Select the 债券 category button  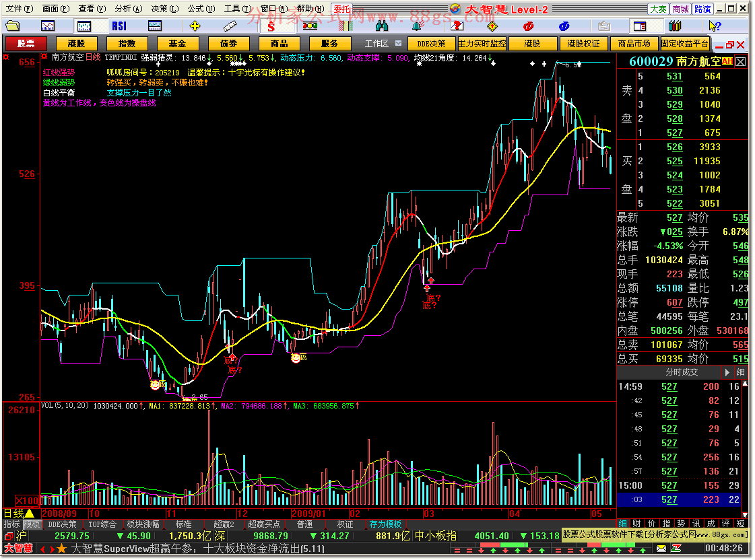(229, 44)
